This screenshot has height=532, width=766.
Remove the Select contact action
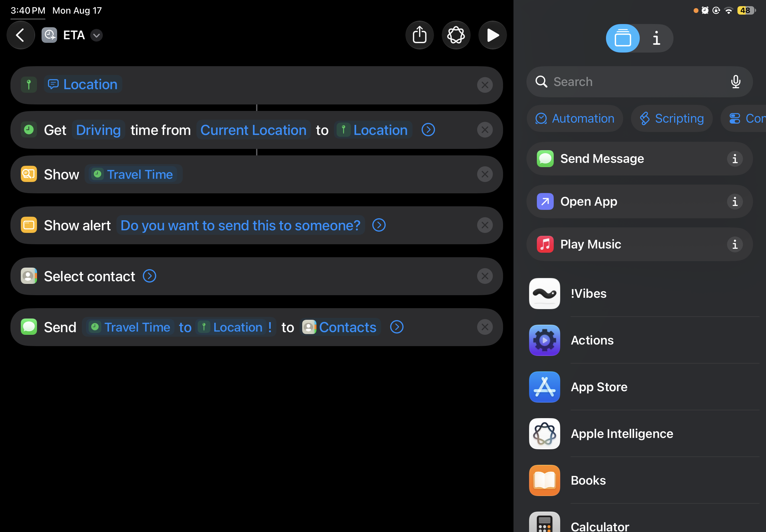pyautogui.click(x=485, y=276)
